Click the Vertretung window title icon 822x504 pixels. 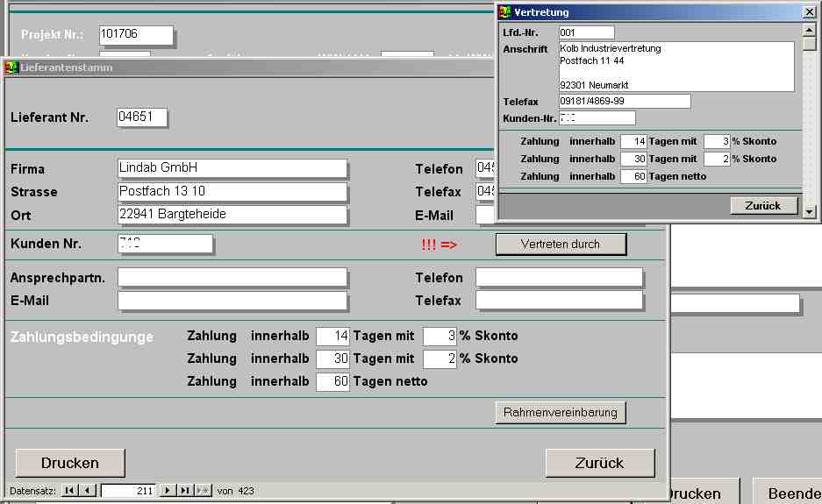tap(504, 12)
